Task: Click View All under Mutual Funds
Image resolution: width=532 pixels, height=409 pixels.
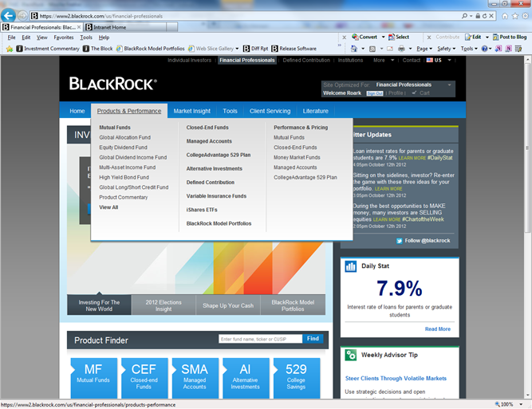Action: coord(108,207)
